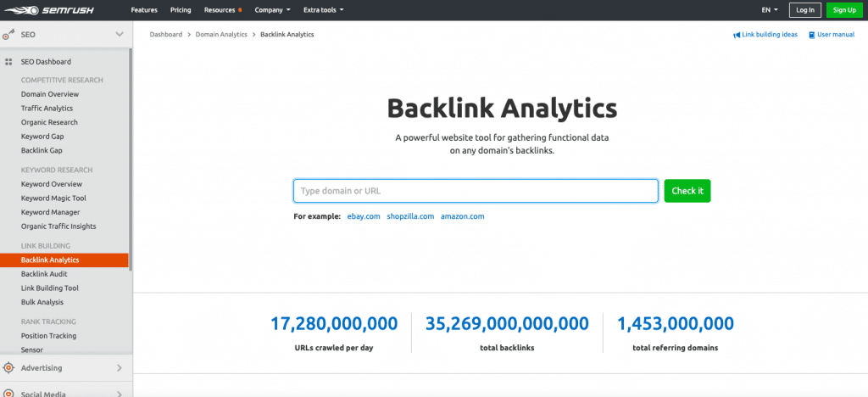Click the Log In button
868x397 pixels.
(x=805, y=10)
